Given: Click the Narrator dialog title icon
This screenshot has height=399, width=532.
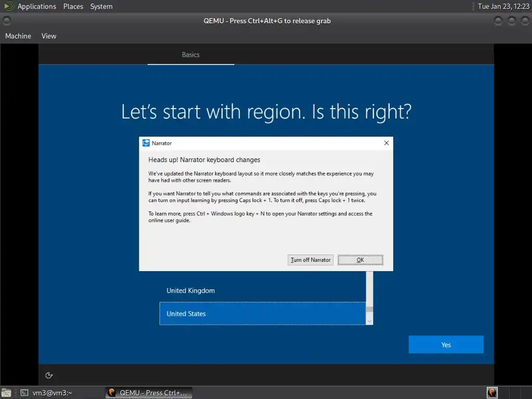Looking at the screenshot, I should (146, 143).
